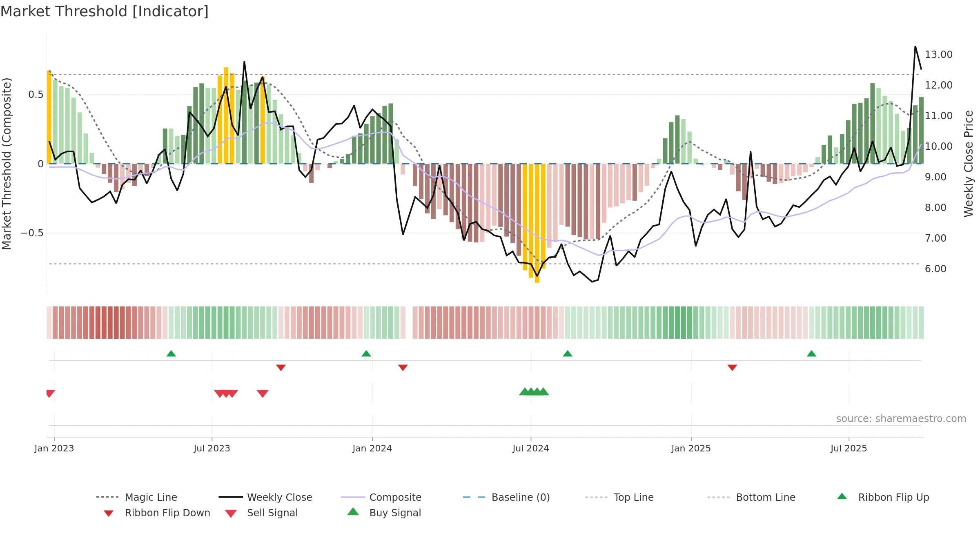Click the Jan 2025 x-axis label
Viewport: 980px width, 551px height.
(691, 448)
